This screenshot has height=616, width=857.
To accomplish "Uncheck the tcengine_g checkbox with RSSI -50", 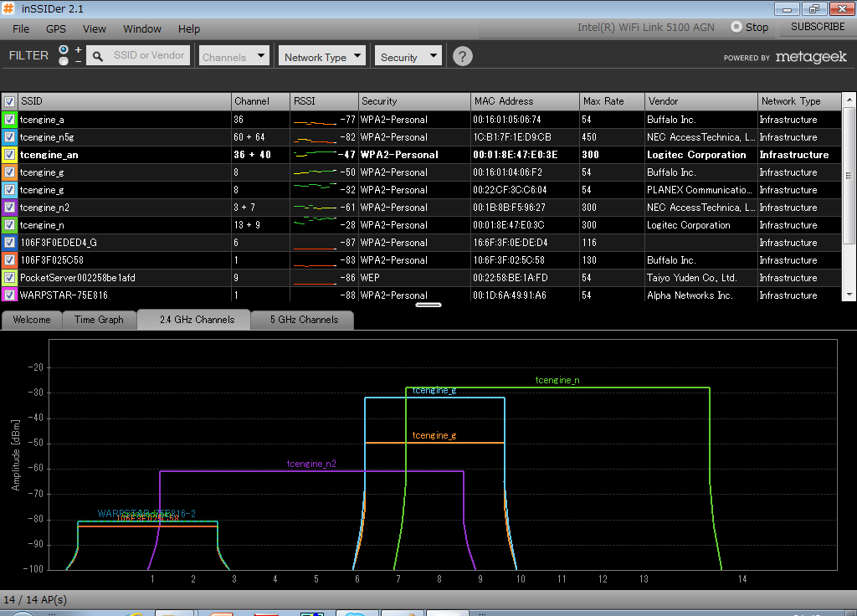I will pyautogui.click(x=9, y=172).
